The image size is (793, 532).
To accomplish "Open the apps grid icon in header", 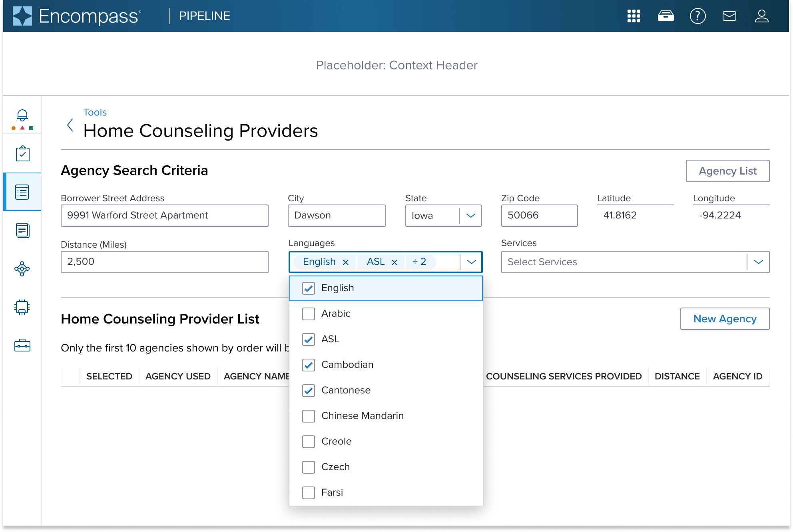I will click(x=634, y=16).
